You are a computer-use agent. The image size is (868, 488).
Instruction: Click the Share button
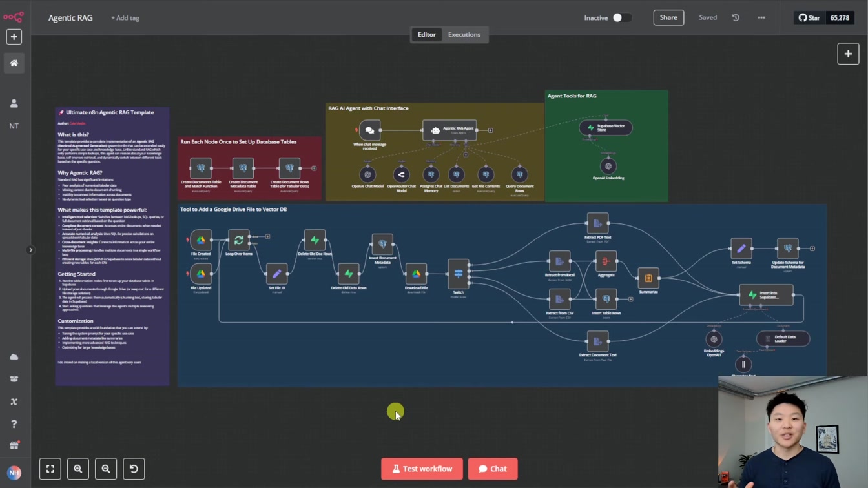pos(668,17)
